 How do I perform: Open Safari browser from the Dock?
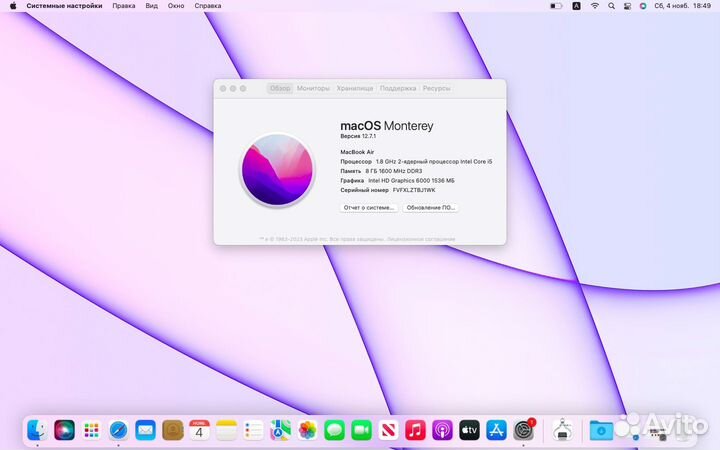[118, 430]
